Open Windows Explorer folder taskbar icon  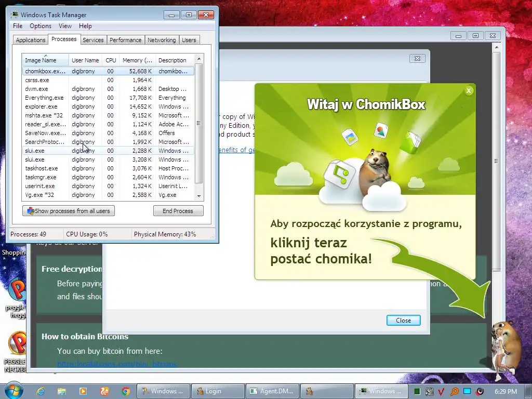pyautogui.click(x=61, y=391)
